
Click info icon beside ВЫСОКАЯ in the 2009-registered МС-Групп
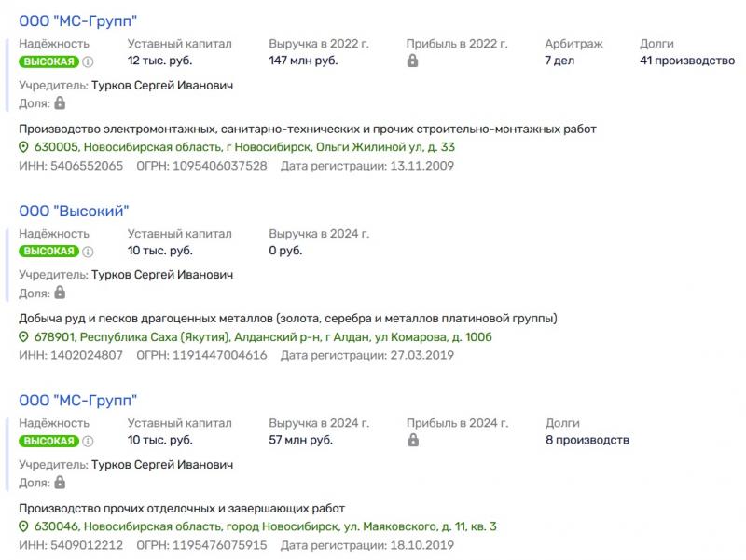pyautogui.click(x=89, y=61)
